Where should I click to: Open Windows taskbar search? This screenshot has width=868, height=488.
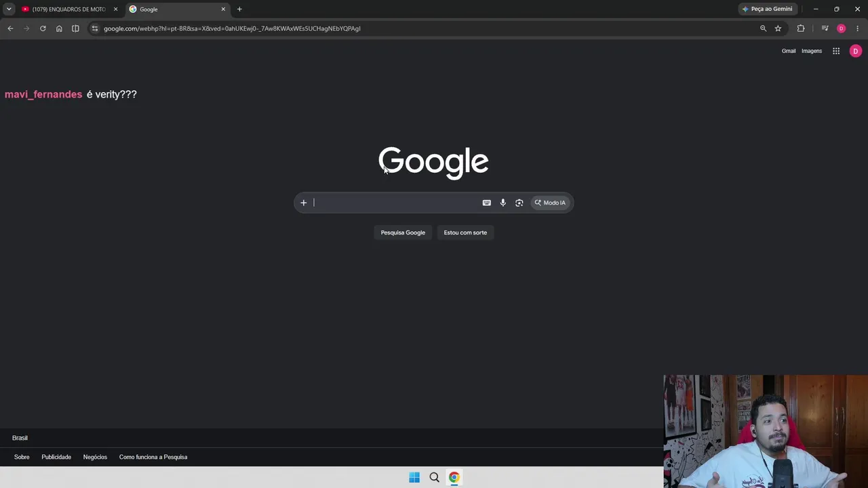435,477
